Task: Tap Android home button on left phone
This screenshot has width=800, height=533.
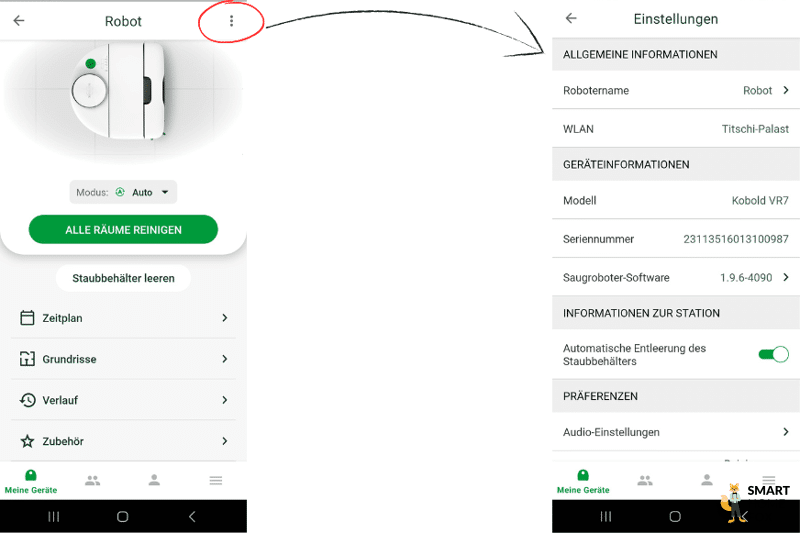Action: (122, 517)
